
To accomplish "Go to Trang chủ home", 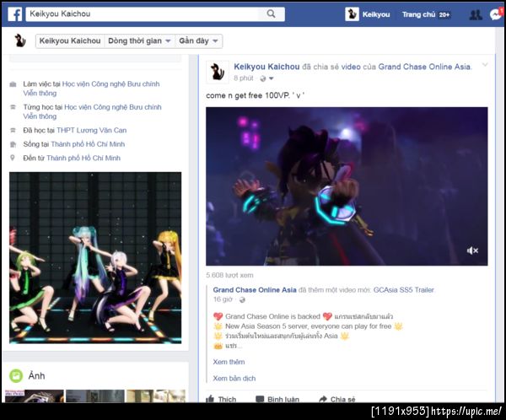I will click(418, 14).
